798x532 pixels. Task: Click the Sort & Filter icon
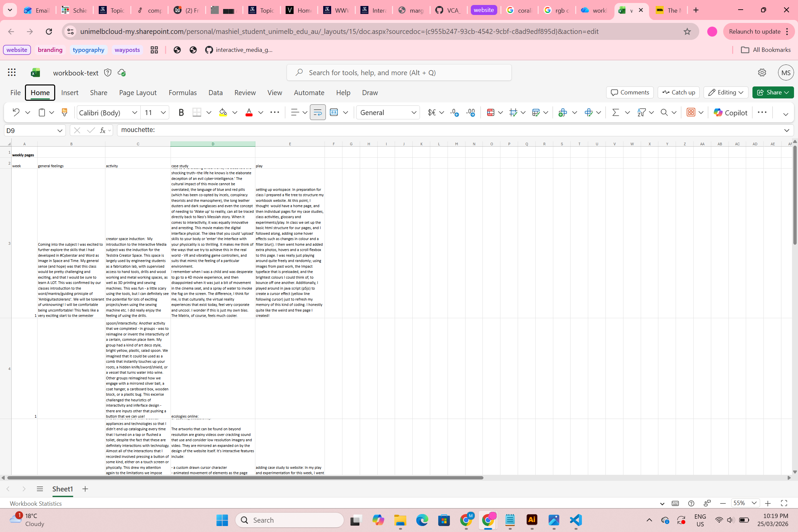(x=641, y=112)
